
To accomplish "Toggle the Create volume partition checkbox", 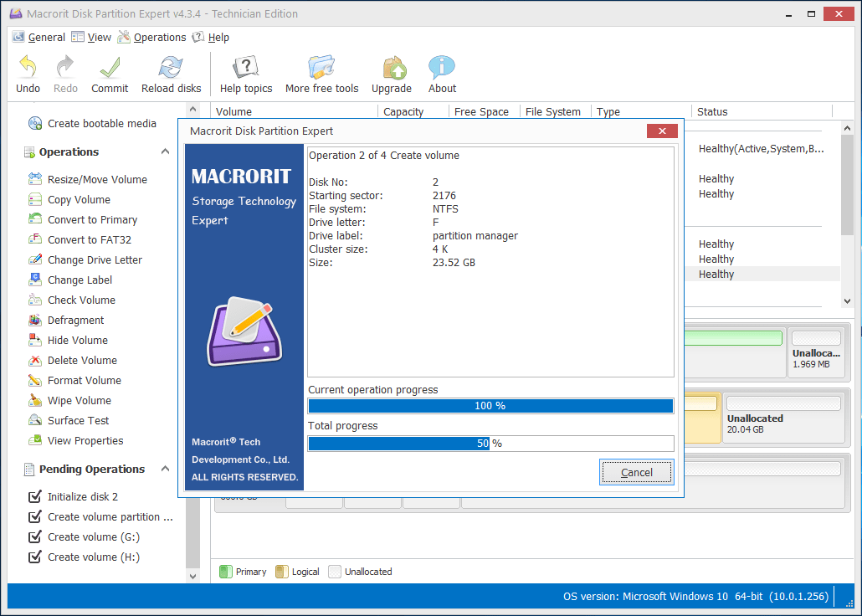I will coord(34,517).
